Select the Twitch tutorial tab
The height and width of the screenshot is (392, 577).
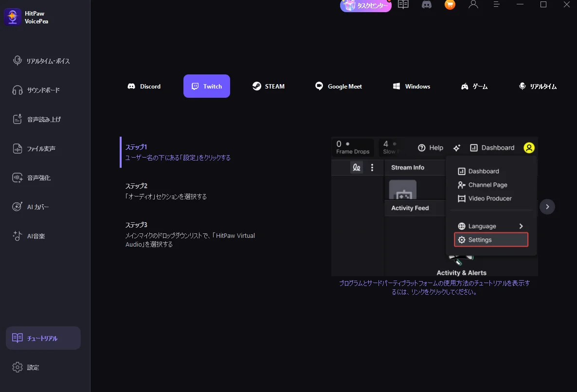207,86
